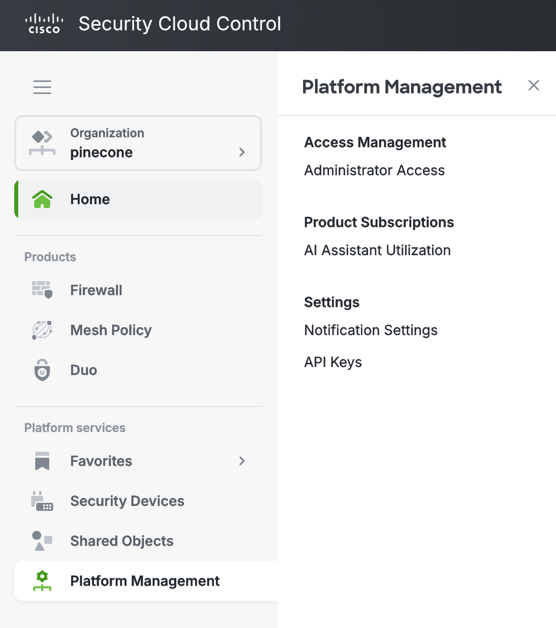Click the Cisco logo in header
The image size is (556, 628).
click(x=44, y=24)
